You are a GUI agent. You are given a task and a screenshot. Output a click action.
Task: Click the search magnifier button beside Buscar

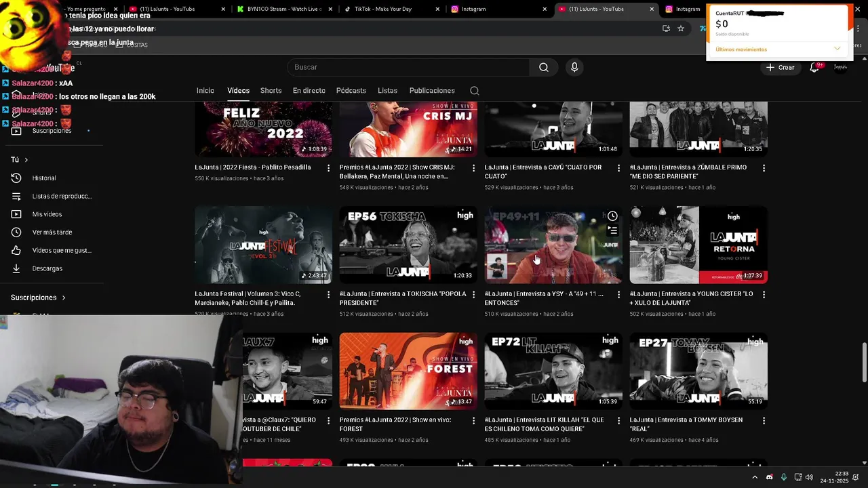point(543,67)
